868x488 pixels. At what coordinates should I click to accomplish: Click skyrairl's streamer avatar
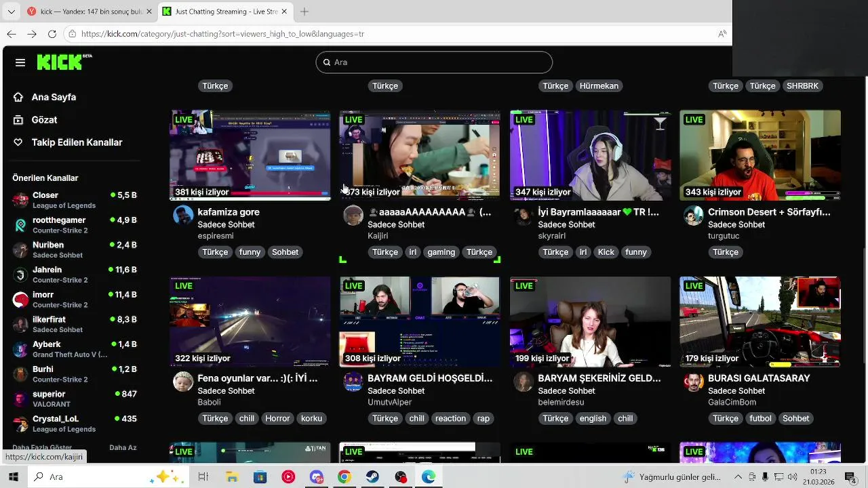tap(524, 216)
